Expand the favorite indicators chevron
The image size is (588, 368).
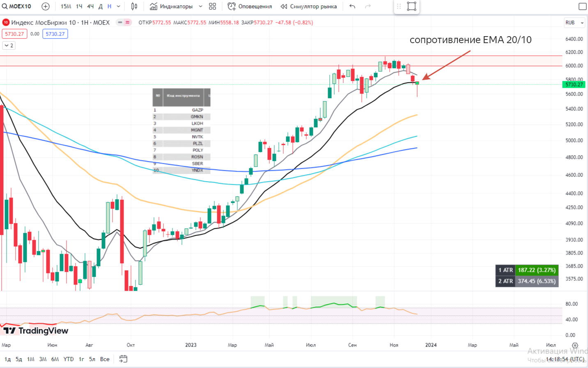point(200,6)
